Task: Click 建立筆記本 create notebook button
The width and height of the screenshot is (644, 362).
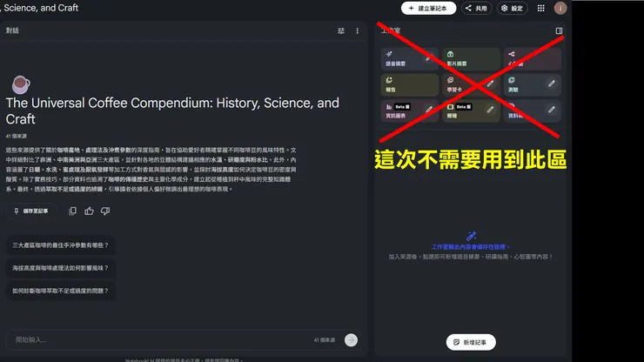Action: pos(428,8)
